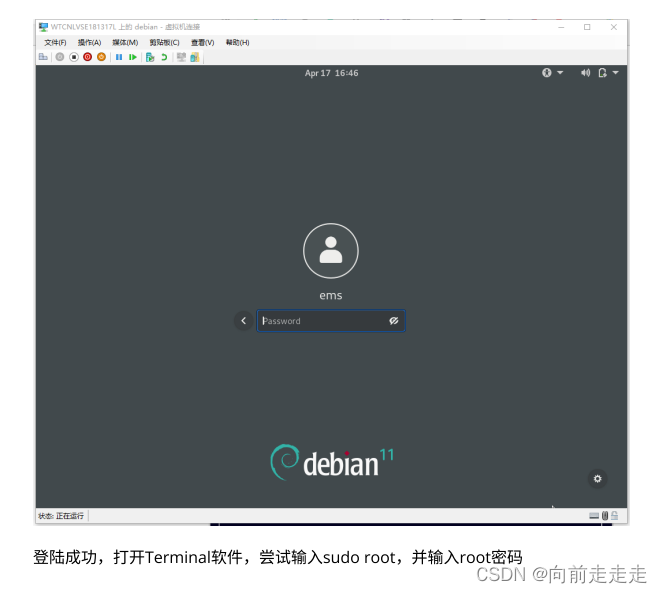This screenshot has width=662, height=593.
Task: Click the ems username label
Action: pos(331,295)
